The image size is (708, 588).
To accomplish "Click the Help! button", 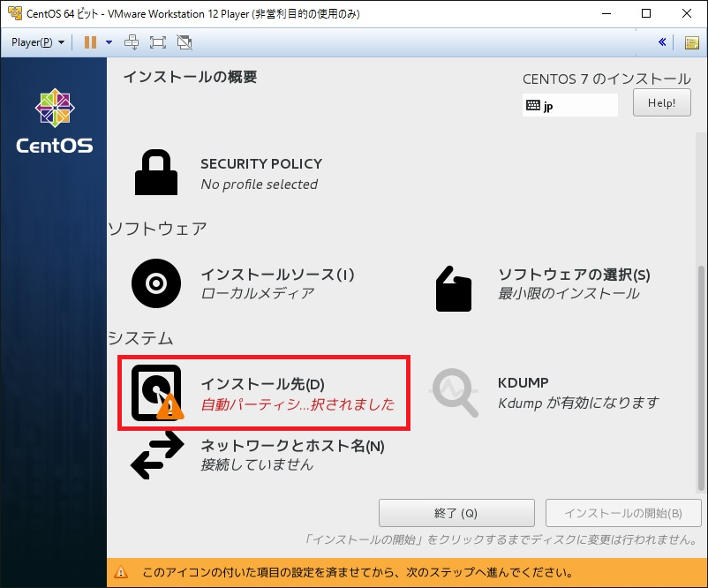I will click(661, 102).
